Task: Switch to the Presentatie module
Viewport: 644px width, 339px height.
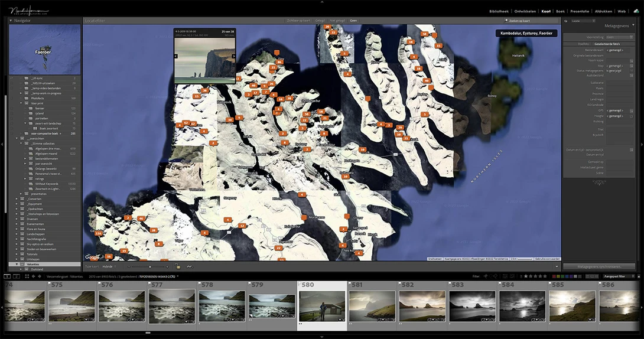Action: point(580,11)
